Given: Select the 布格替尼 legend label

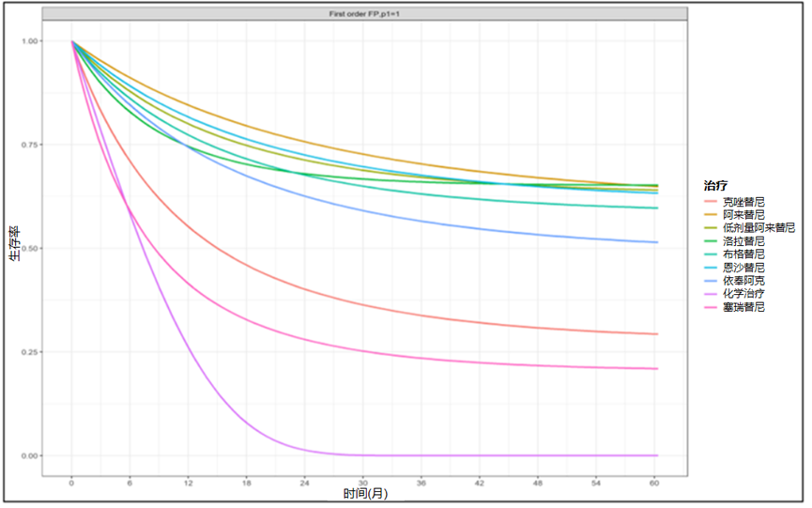Looking at the screenshot, I should (742, 254).
